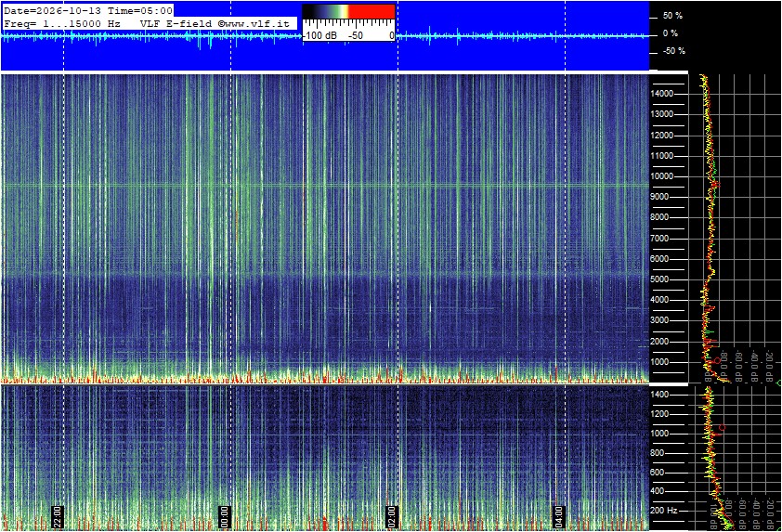This screenshot has height=532, width=782.
Task: Click the '-50' color scale label
Action: (x=356, y=35)
